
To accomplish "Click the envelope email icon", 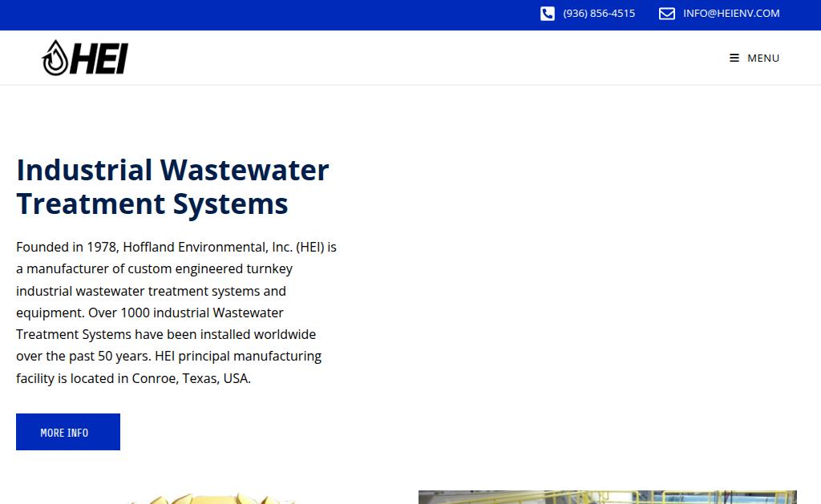I will pos(666,14).
